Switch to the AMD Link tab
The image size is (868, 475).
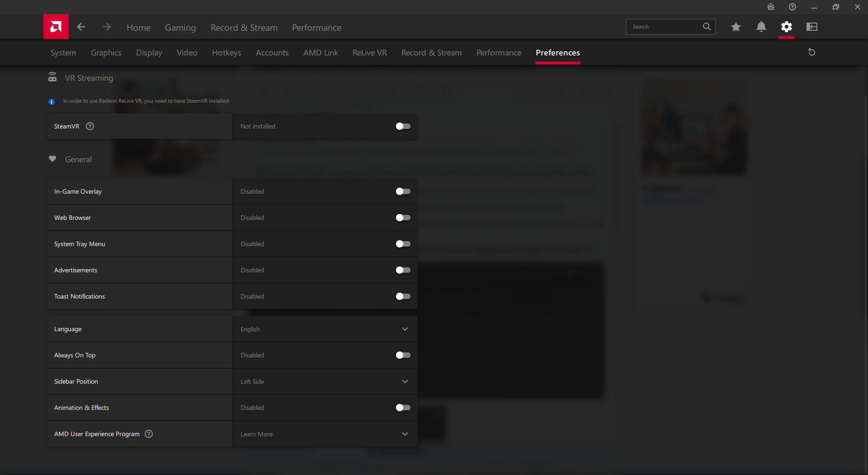click(x=321, y=52)
